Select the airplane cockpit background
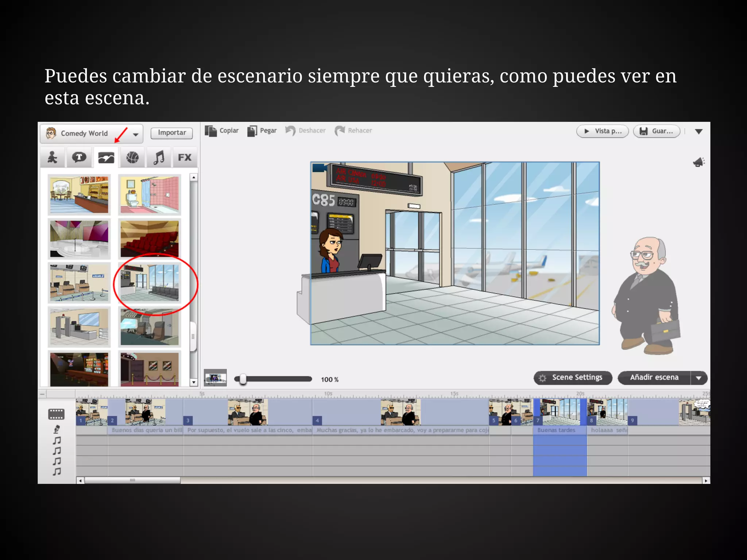 click(150, 327)
